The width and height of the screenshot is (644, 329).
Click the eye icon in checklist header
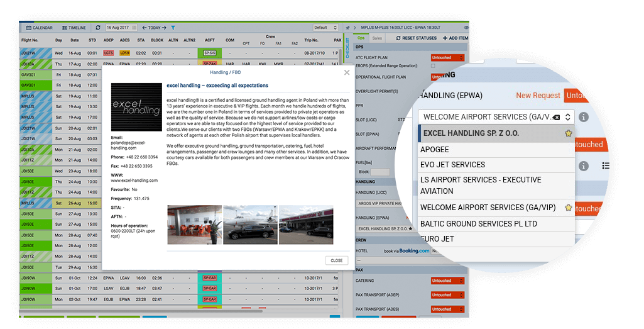coord(466,28)
